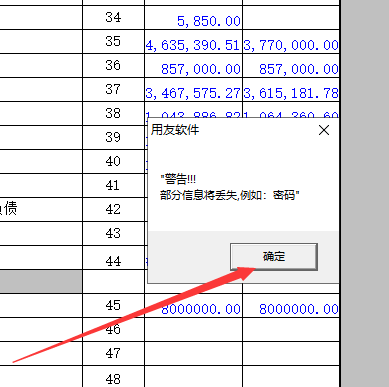The width and height of the screenshot is (389, 387).
Task: Select the row number 35 cell
Action: coord(113,42)
